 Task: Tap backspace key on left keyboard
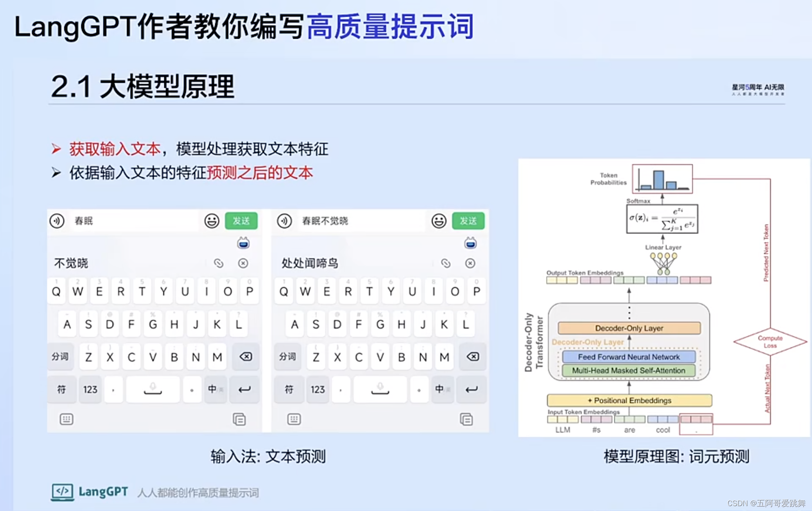pos(245,357)
